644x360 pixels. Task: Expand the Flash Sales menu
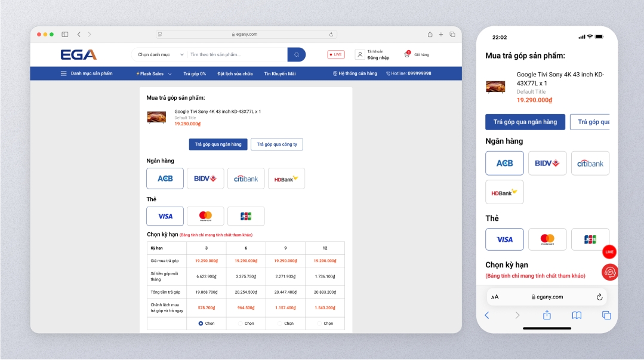click(154, 74)
